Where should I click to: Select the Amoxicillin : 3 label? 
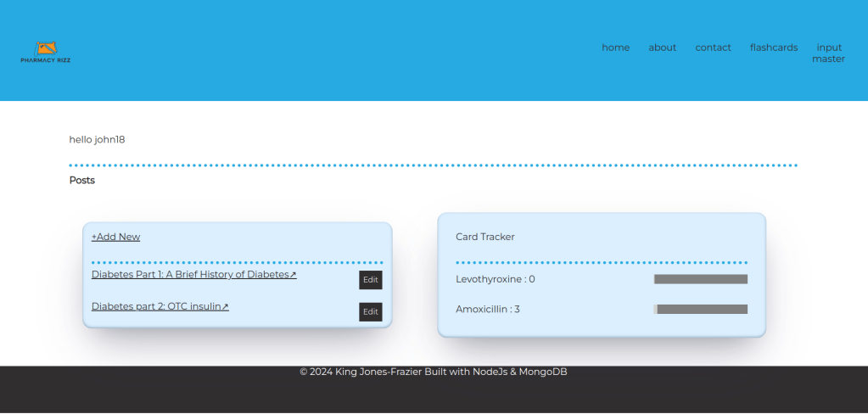tap(488, 309)
